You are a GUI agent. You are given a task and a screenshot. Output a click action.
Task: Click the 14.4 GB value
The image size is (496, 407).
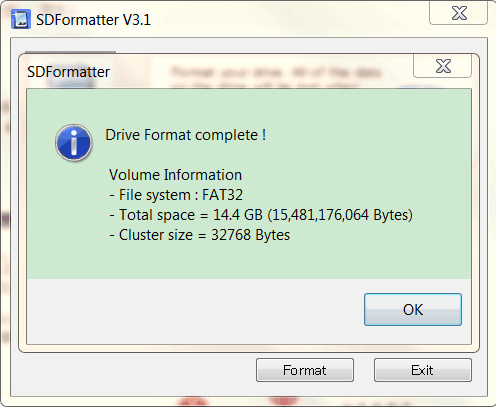point(238,215)
